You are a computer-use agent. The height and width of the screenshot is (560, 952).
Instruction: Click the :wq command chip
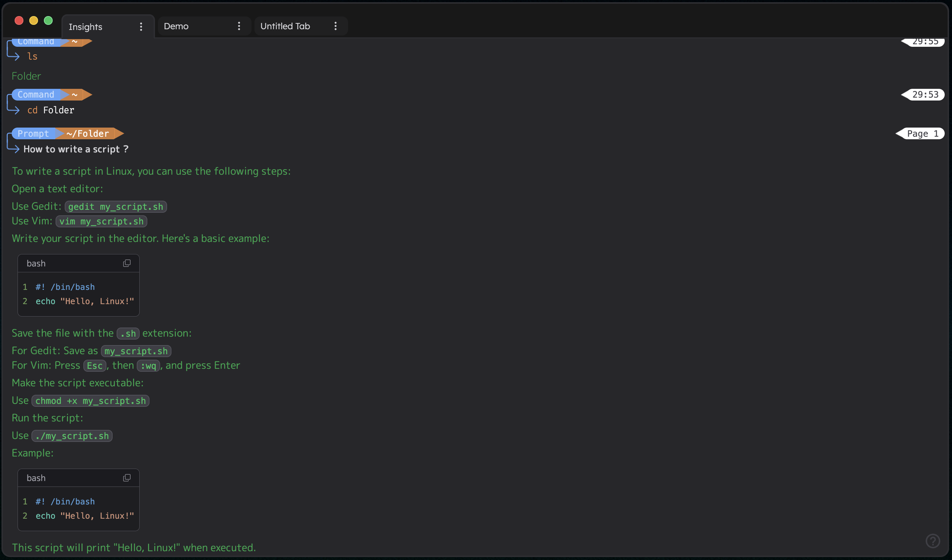click(x=148, y=366)
